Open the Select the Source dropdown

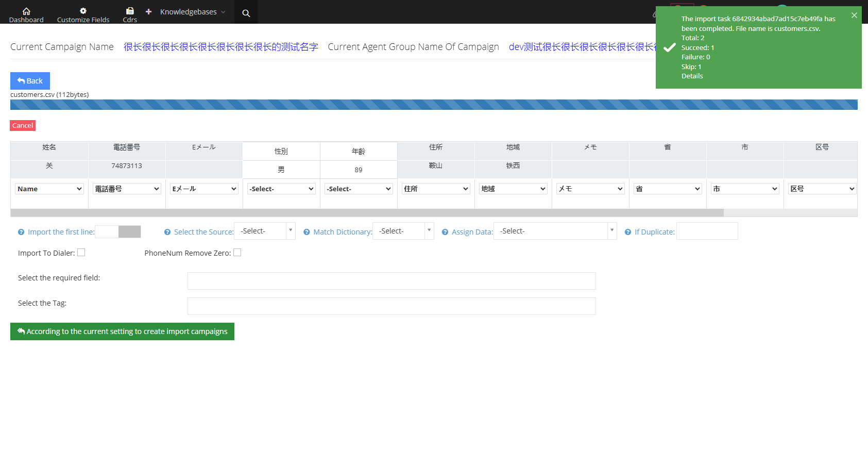click(265, 231)
